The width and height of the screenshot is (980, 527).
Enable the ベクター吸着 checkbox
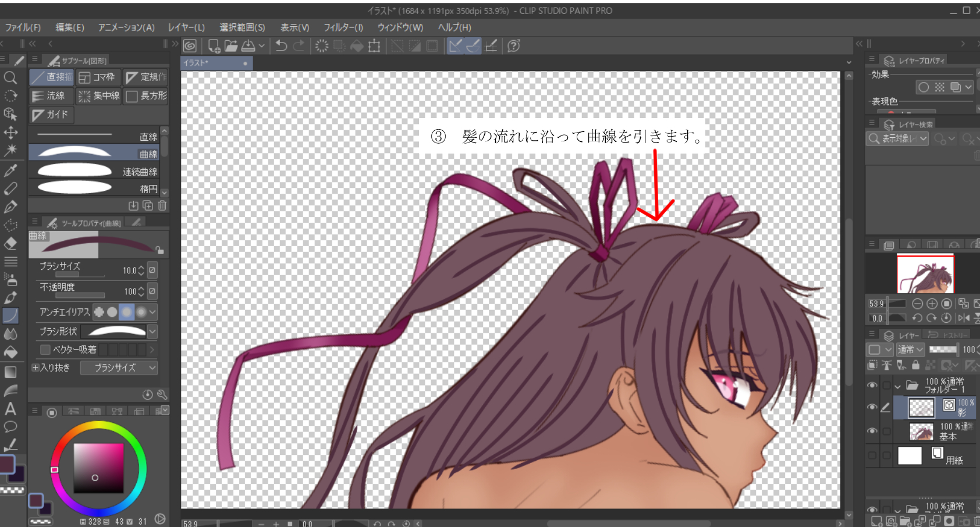[45, 350]
